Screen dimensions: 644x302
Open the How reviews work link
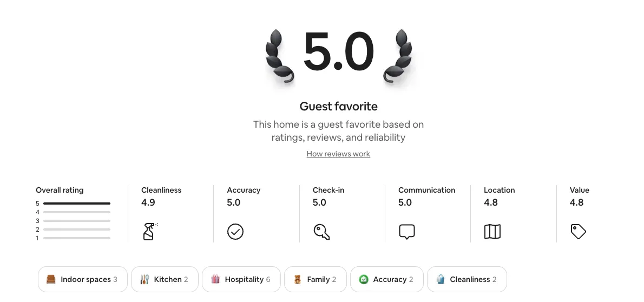tap(338, 154)
